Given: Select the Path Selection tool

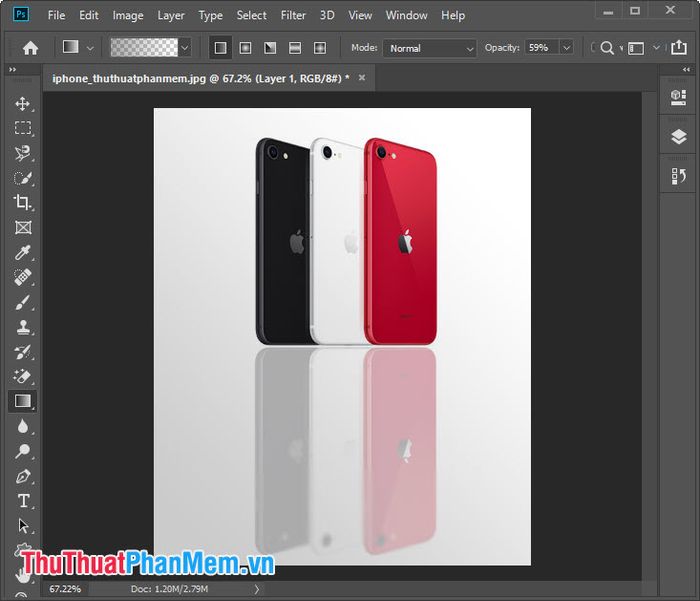Looking at the screenshot, I should (22, 526).
